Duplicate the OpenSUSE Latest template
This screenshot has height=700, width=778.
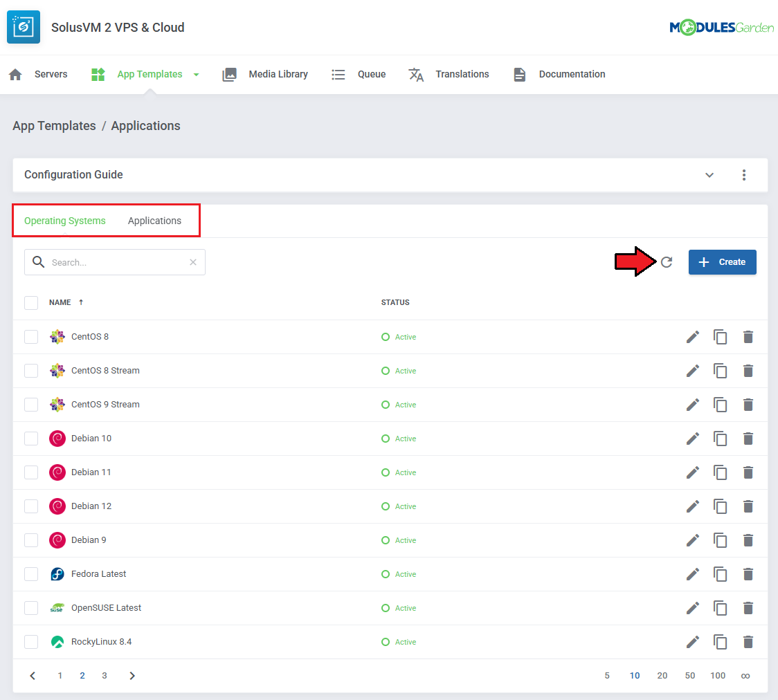721,608
